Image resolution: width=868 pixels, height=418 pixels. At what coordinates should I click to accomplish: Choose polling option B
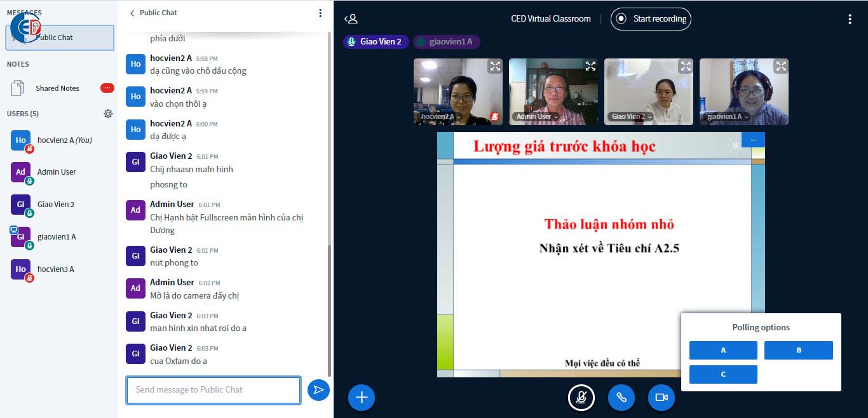tap(798, 350)
